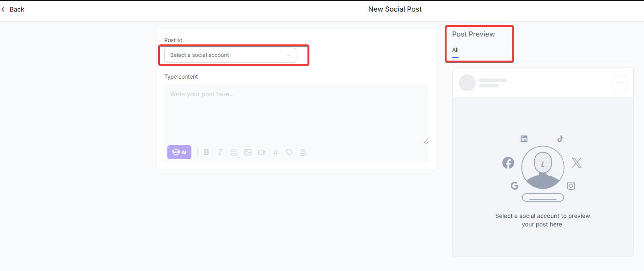
Task: Toggle bold formatting in the post editor
Action: [x=207, y=152]
